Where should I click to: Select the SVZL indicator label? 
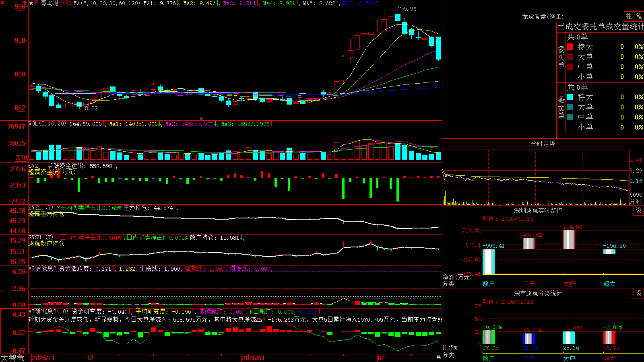pos(35,208)
